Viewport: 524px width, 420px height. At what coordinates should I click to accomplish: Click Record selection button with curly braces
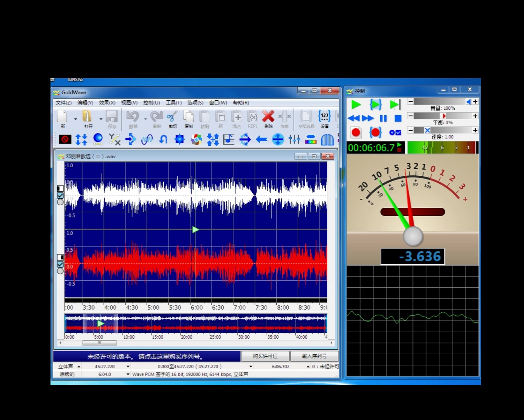click(x=376, y=132)
